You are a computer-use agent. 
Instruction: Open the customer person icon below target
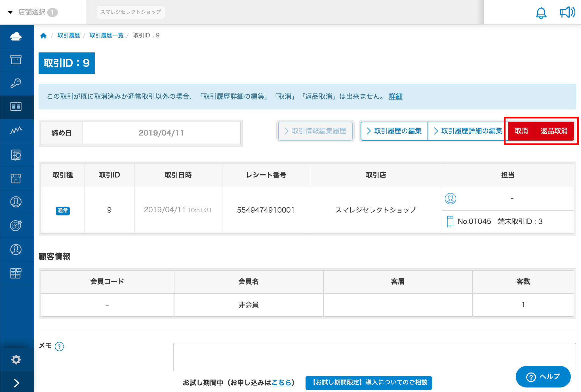coord(16,249)
